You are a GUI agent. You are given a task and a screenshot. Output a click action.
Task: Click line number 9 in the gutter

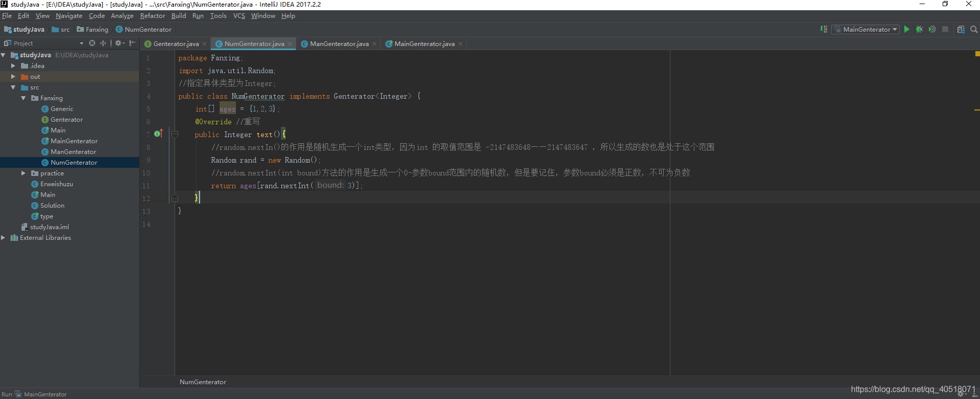[x=148, y=160]
